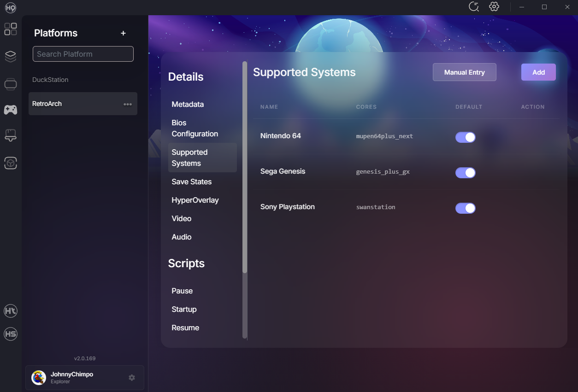The width and height of the screenshot is (578, 392).
Task: Click the Manual Entry button
Action: click(464, 72)
